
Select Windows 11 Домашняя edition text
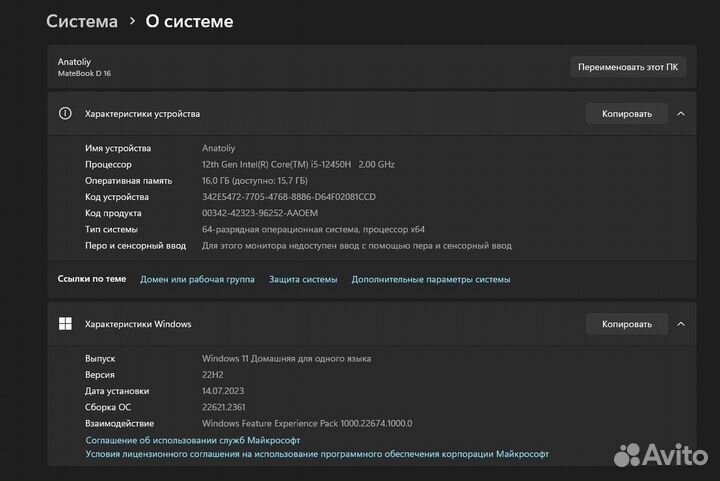click(287, 358)
